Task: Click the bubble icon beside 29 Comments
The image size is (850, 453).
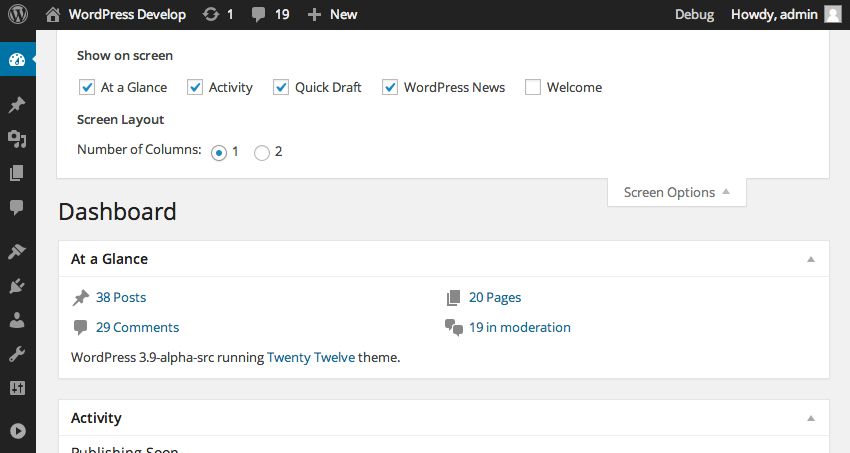Action: coord(80,327)
